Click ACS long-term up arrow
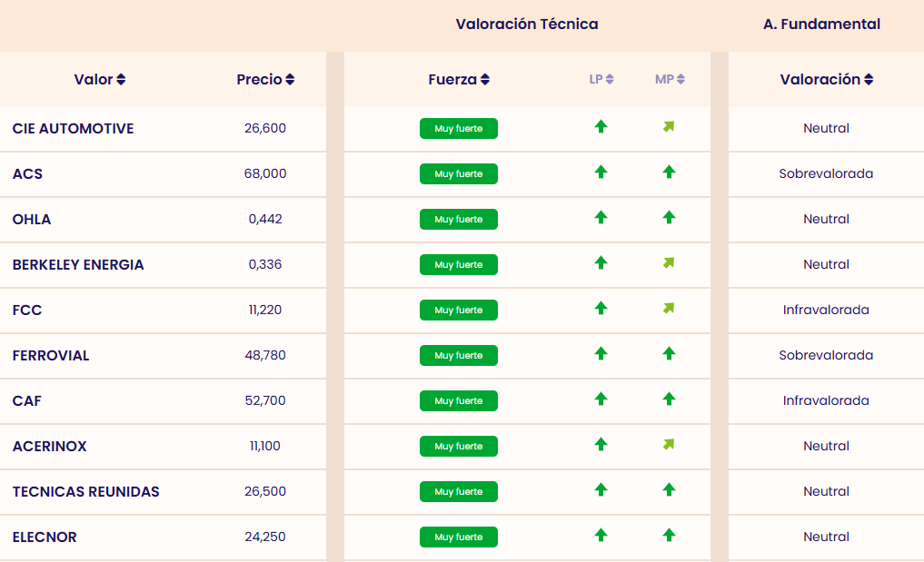Screen dimensions: 924x562 click(601, 172)
